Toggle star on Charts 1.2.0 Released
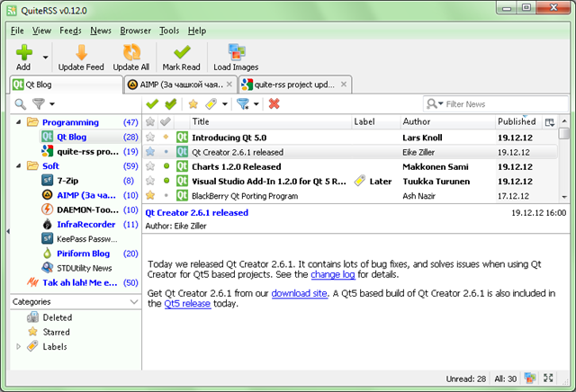Viewport: 576px width, 392px height. (150, 166)
